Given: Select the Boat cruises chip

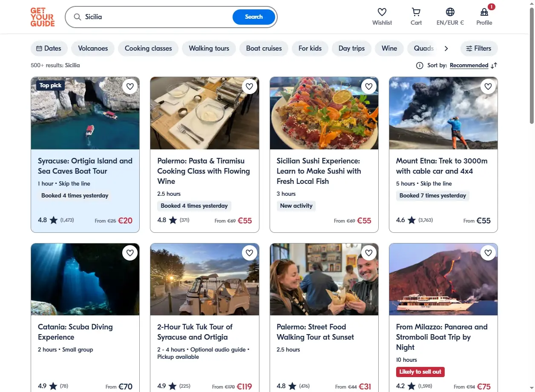Looking at the screenshot, I should (x=264, y=49).
